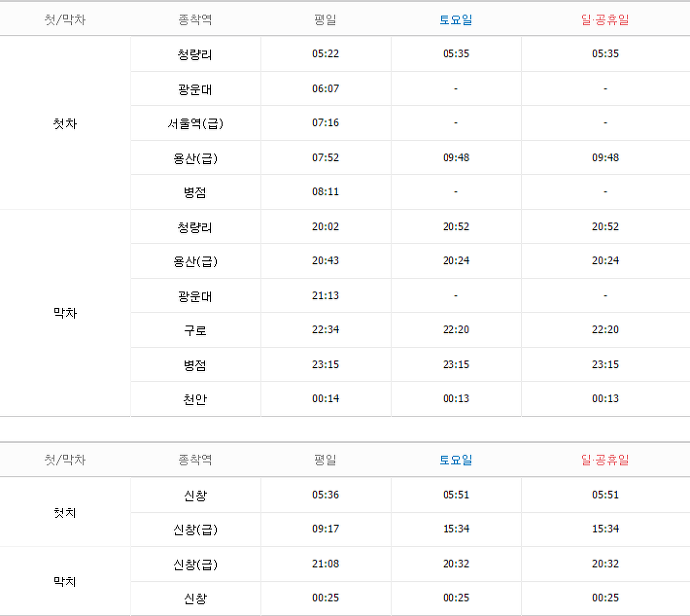Select 병점 in the 막차 rows
Viewport: 690px width, 616px height.
point(195,366)
